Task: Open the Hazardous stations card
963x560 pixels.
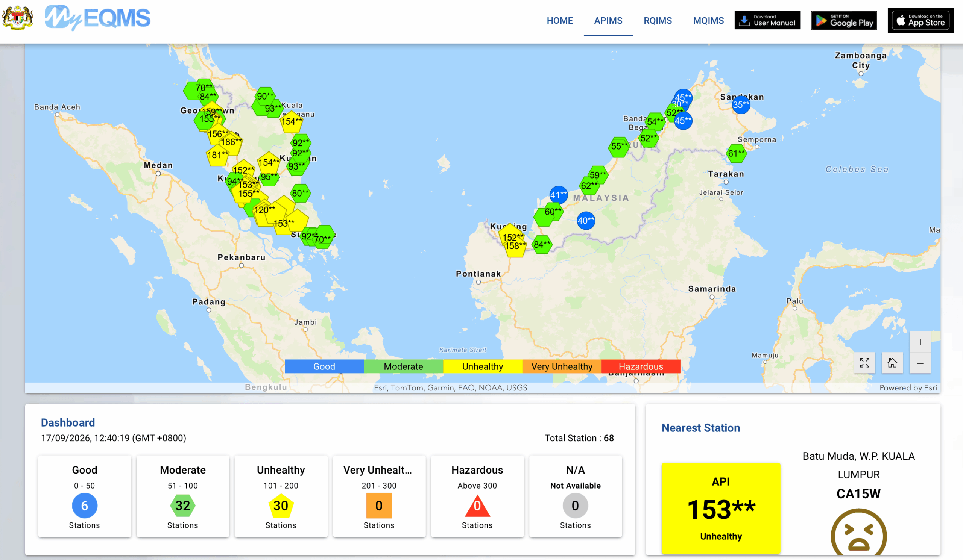Action: pyautogui.click(x=477, y=496)
